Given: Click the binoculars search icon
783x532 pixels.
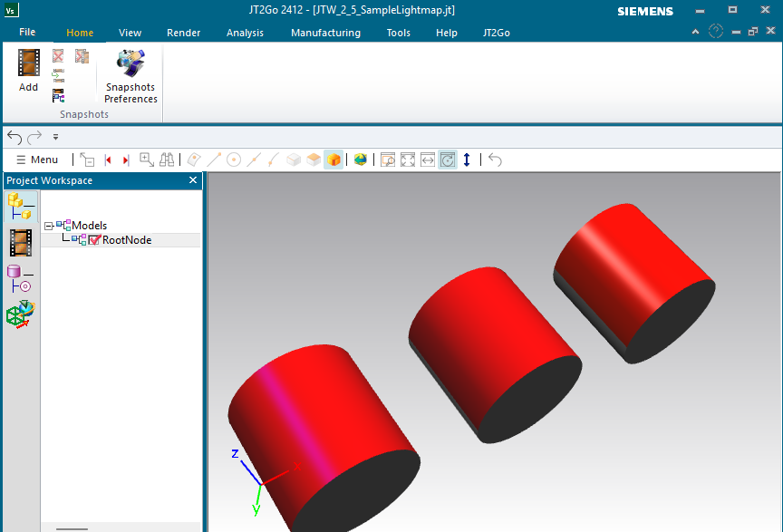Looking at the screenshot, I should coord(167,160).
